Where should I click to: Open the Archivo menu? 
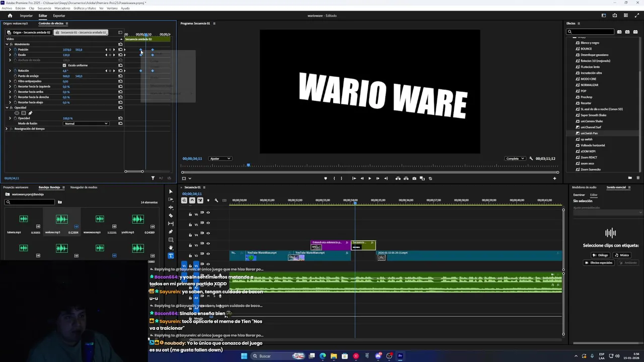pyautogui.click(x=7, y=8)
